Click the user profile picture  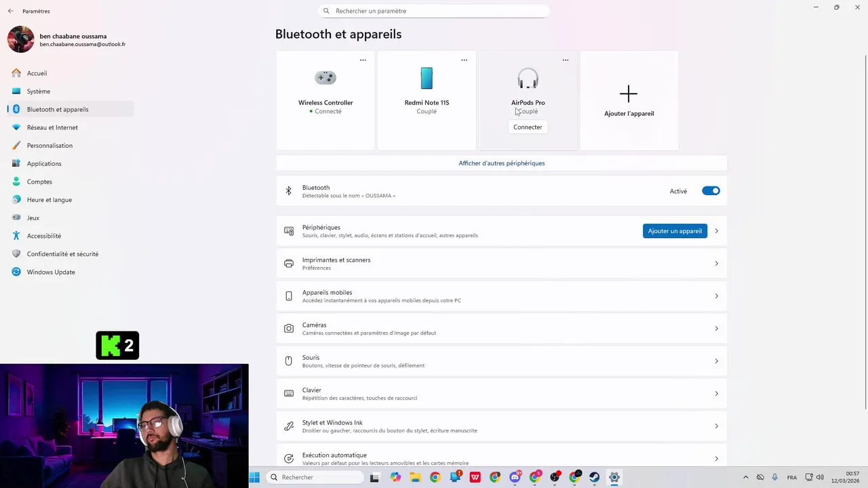coord(20,39)
